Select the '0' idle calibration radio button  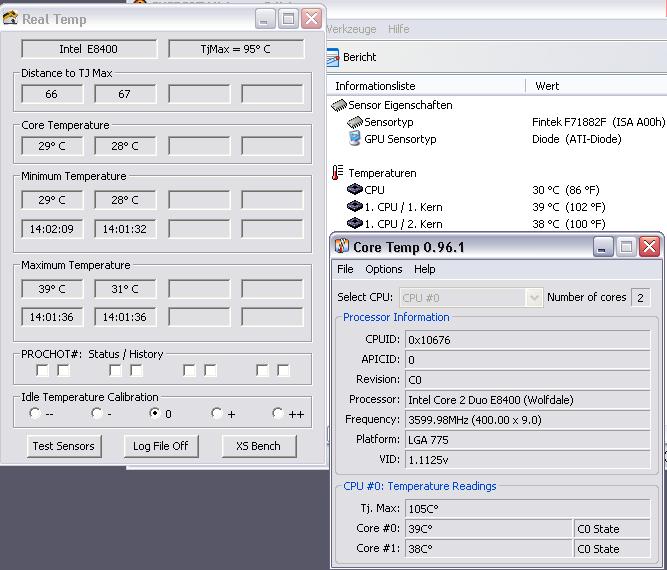(155, 413)
